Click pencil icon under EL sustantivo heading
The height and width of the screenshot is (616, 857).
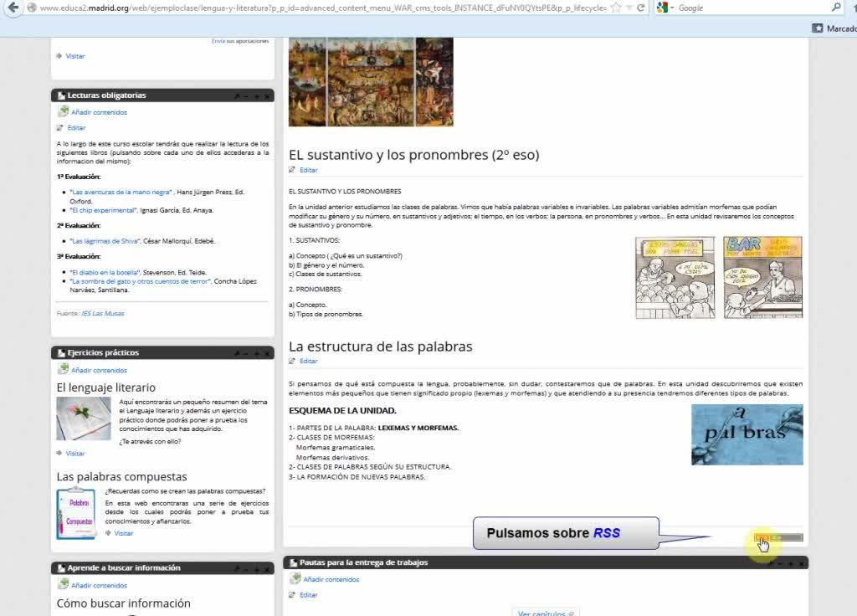tap(292, 170)
